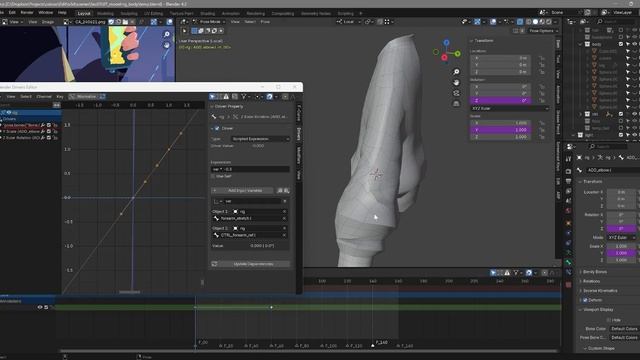
Task: Click the blue Z axis gizmo ball
Action: [x=446, y=42]
